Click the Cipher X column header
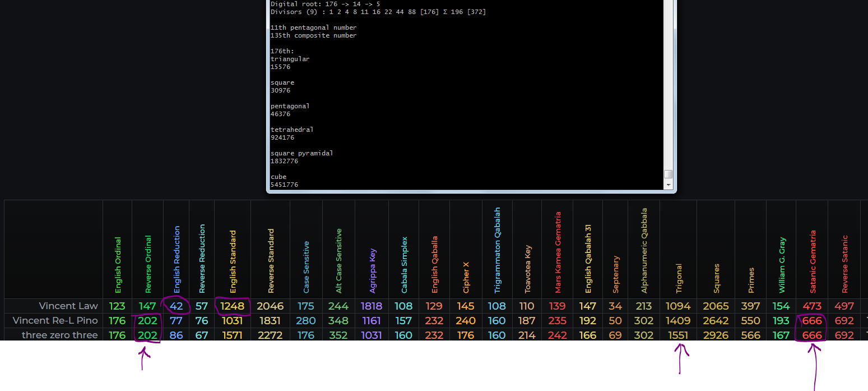 click(466, 277)
